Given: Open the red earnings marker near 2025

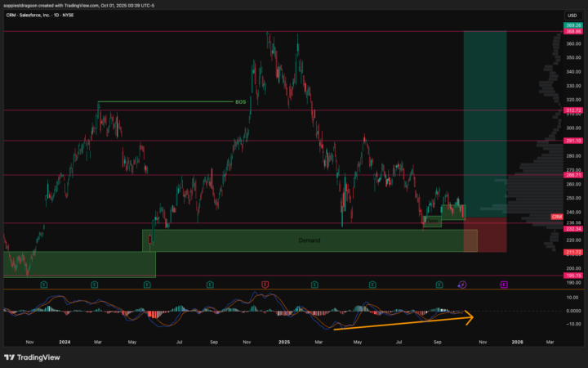Looking at the screenshot, I should coord(265,284).
